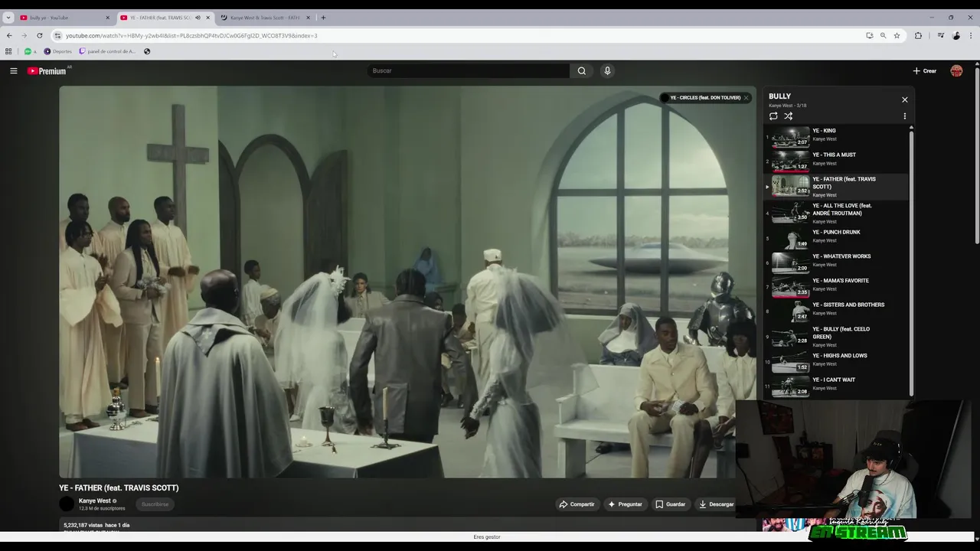Open the tab search dropdown arrow
980x551 pixels.
(x=8, y=18)
